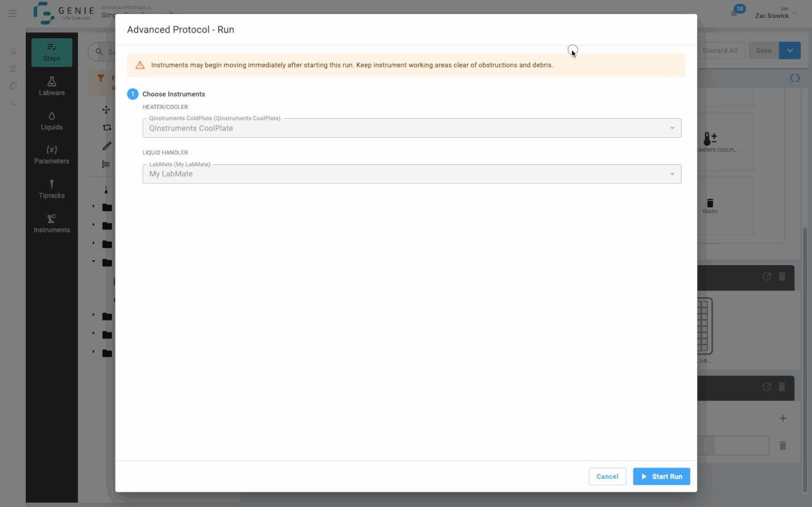
Task: Open the Instruments sidebar tab
Action: click(x=52, y=223)
